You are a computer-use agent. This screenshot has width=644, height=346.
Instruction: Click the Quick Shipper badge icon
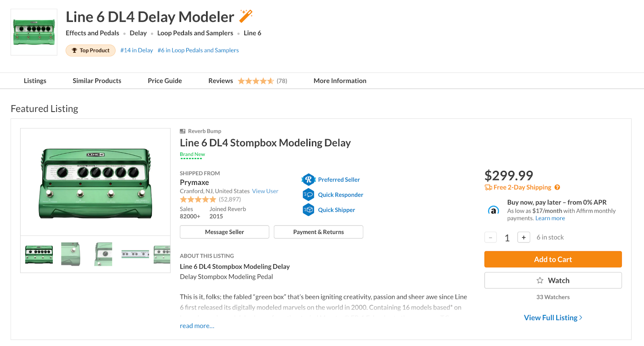pos(308,210)
